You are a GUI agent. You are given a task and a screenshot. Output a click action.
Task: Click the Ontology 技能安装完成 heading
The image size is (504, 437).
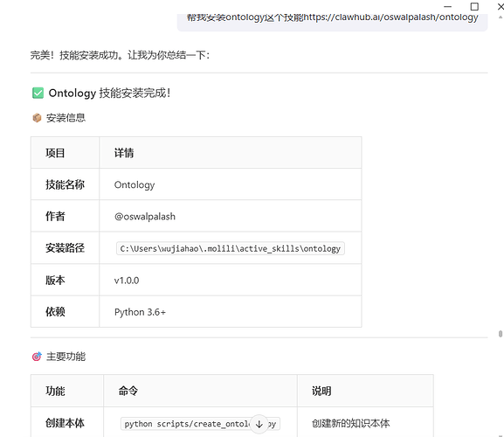tap(109, 93)
